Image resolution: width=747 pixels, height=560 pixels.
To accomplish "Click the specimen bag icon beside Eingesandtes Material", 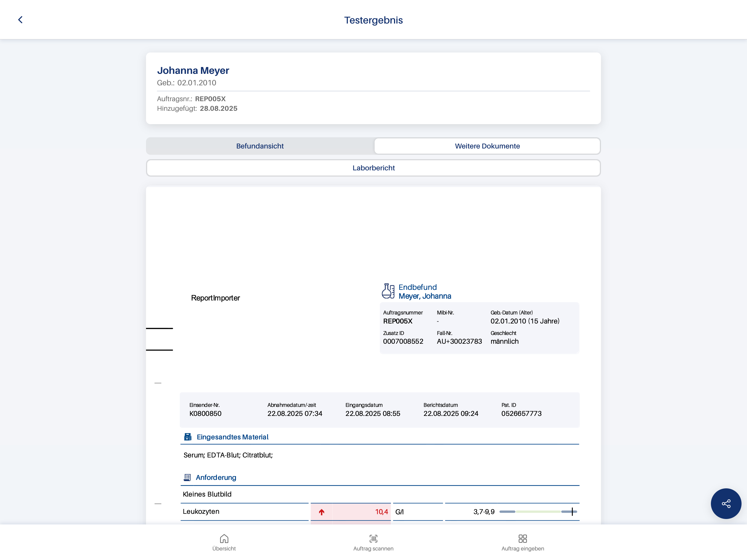I will (188, 436).
